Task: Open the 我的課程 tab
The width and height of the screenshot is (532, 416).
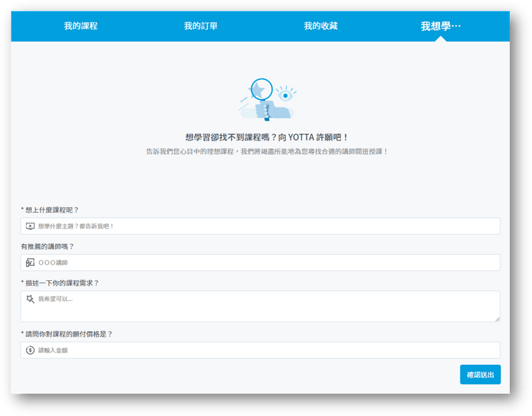Action: (81, 26)
